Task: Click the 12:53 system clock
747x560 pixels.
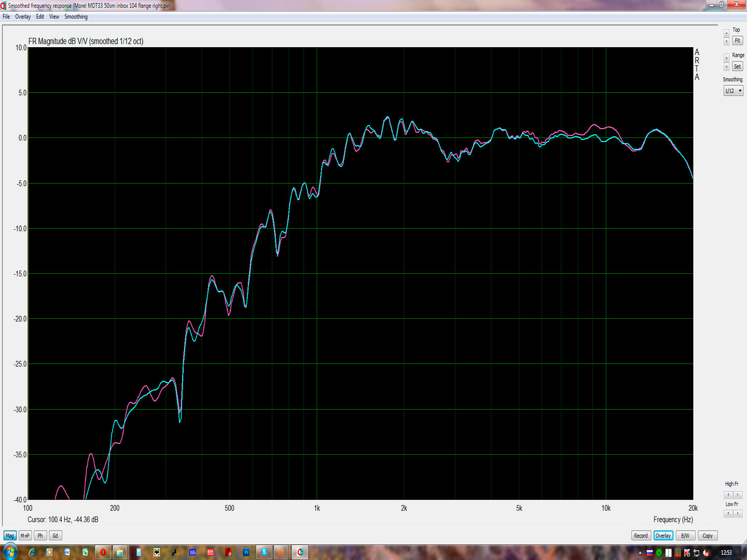Action: [726, 553]
